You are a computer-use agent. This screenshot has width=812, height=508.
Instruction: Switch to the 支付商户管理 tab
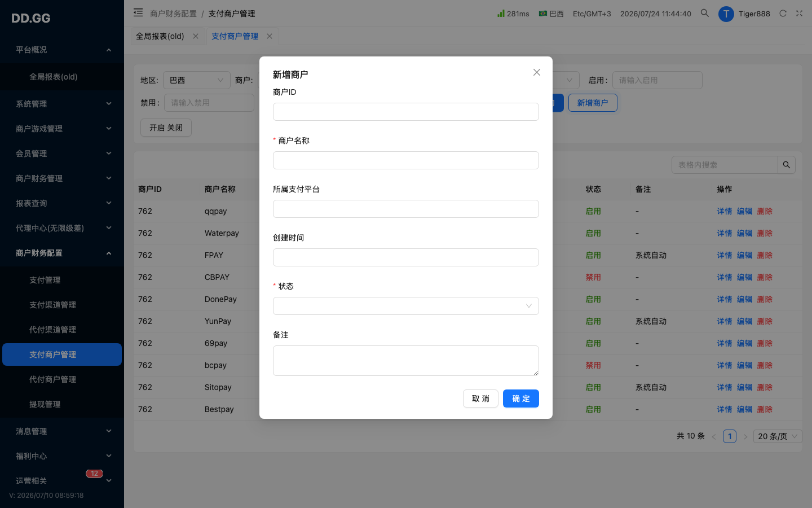coord(235,36)
